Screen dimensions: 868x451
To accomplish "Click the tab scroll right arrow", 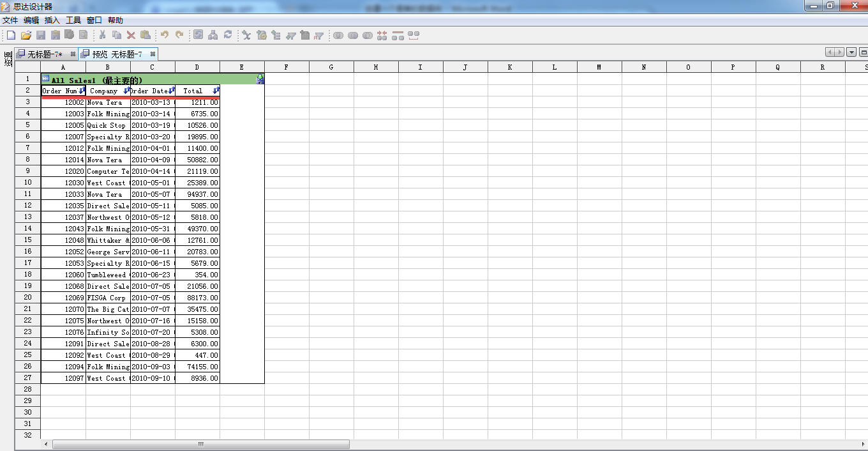I will coord(840,52).
